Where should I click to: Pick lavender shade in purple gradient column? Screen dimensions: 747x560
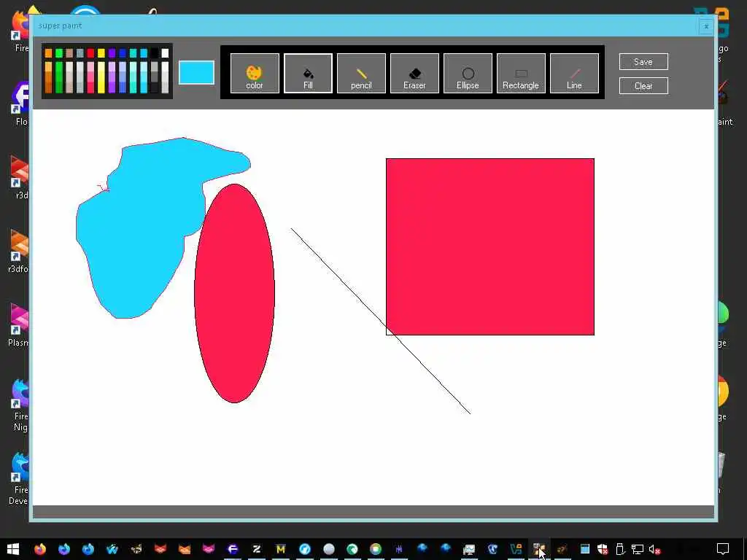(112, 66)
